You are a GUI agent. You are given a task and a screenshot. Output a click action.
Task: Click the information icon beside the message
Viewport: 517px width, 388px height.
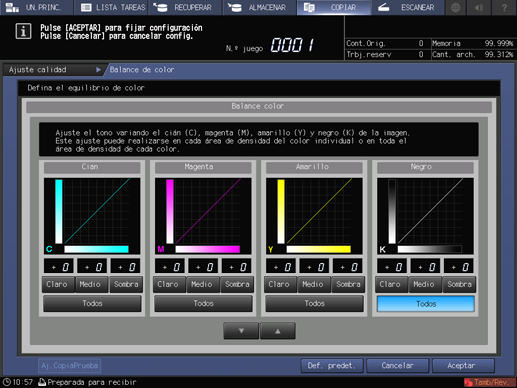click(23, 31)
